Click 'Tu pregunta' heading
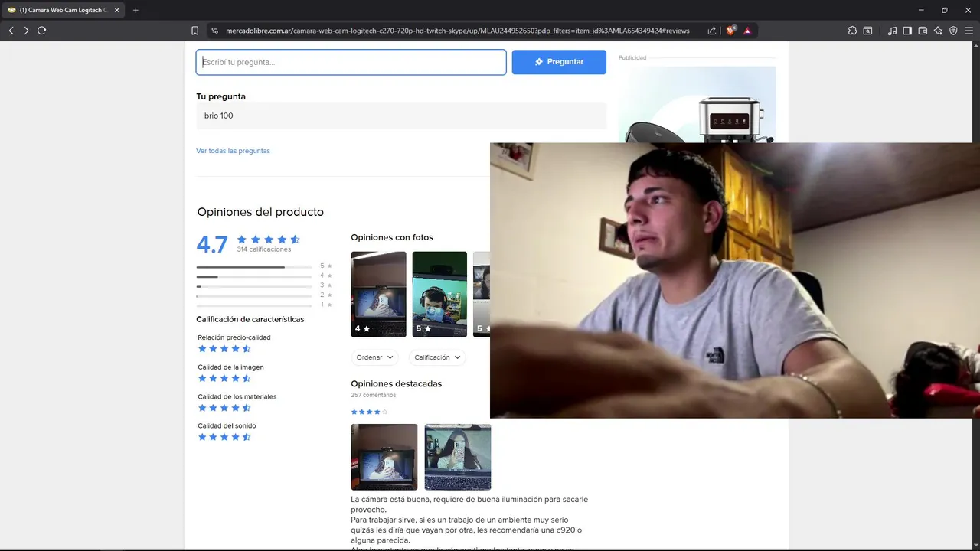 [220, 96]
